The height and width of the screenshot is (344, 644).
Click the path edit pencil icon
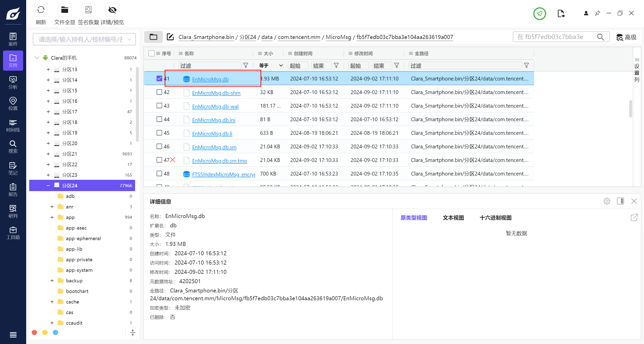pos(170,37)
